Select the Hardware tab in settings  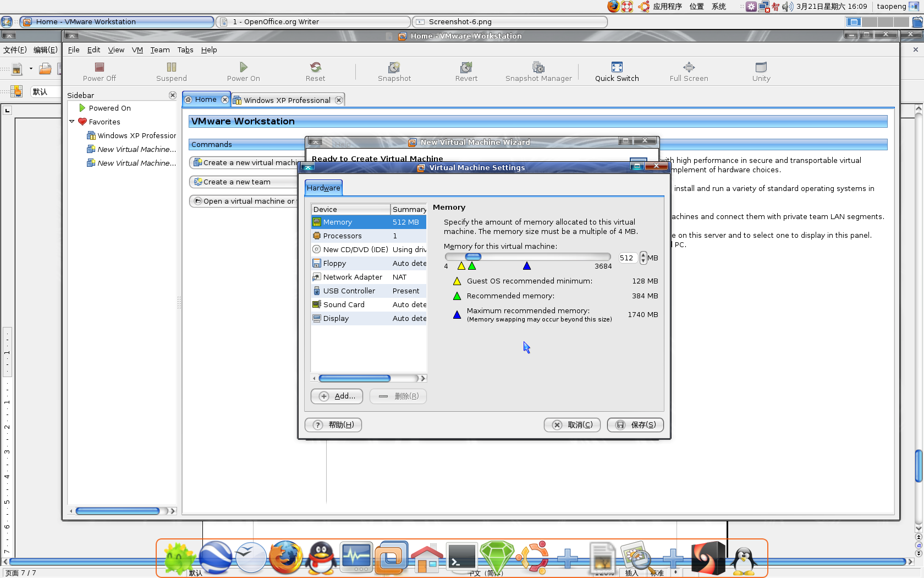tap(323, 188)
